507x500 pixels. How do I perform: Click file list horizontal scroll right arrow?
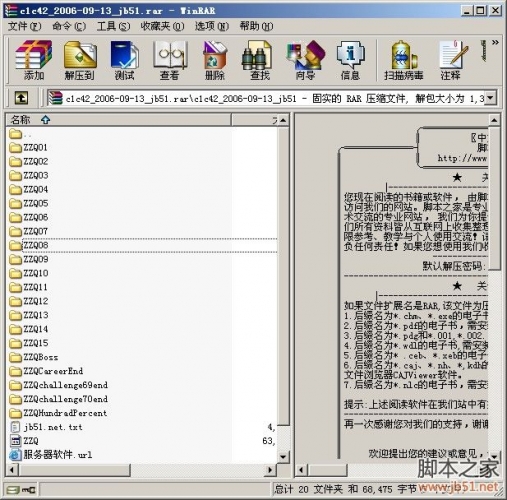coord(270,470)
